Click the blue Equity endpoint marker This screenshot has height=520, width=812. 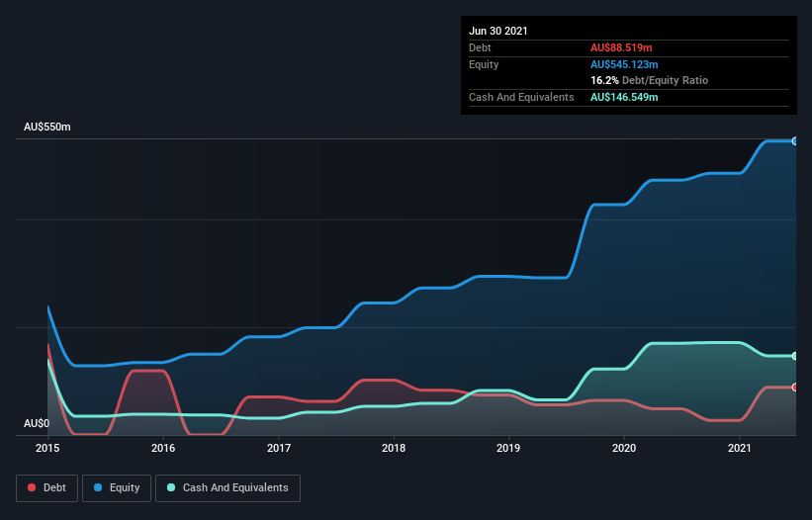coord(795,140)
